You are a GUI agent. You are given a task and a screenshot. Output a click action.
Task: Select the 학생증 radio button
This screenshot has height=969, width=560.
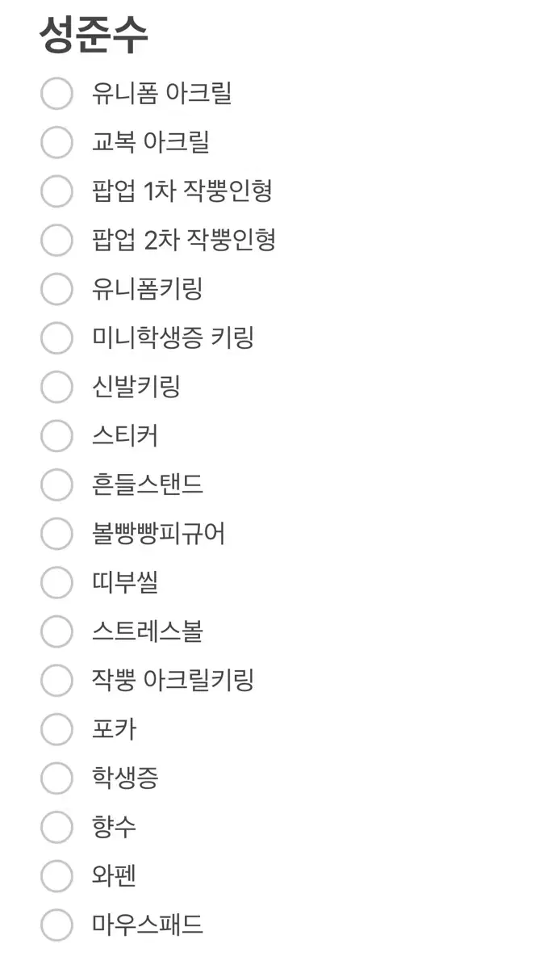[56, 778]
